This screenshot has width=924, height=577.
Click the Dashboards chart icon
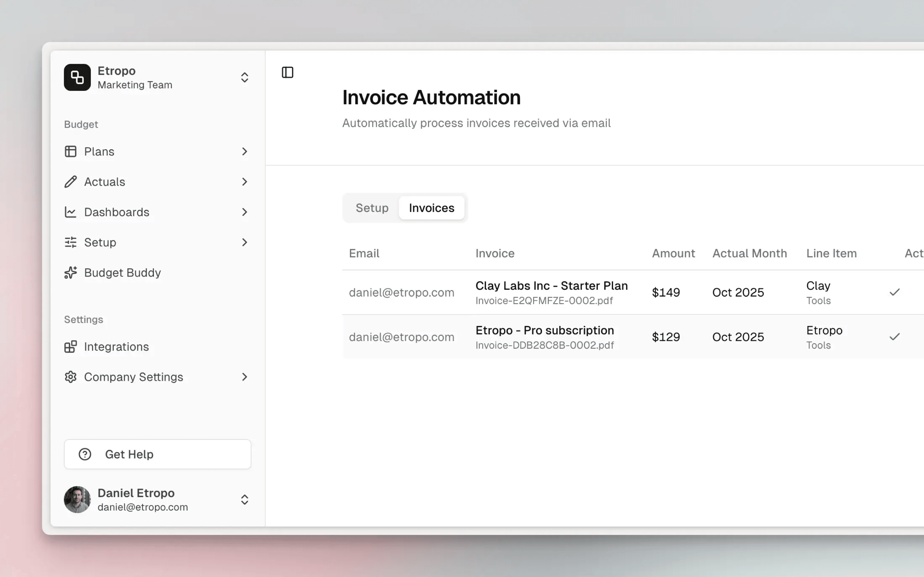[71, 212]
